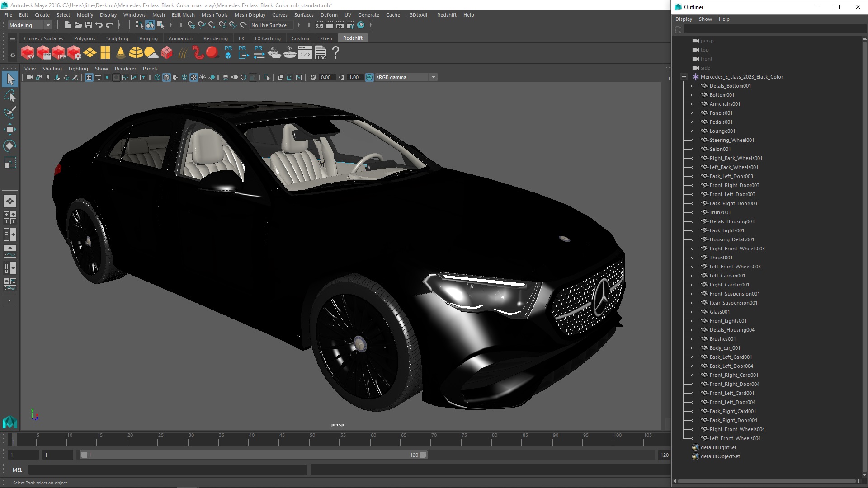
Task: Expand the toolbox bottom arrow menu
Action: tap(9, 300)
